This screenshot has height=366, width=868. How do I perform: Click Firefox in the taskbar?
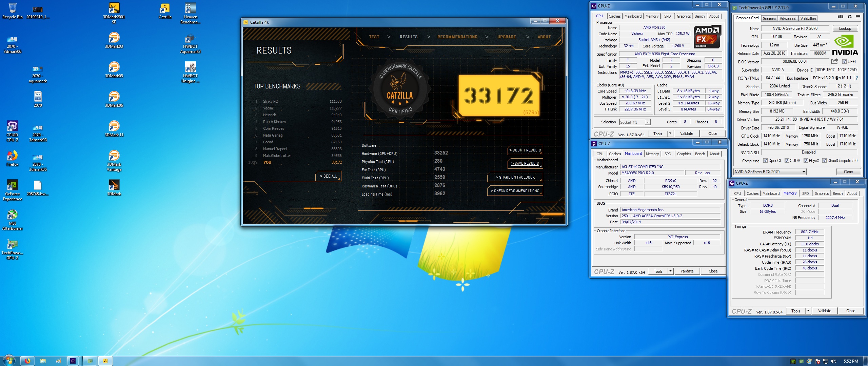click(27, 361)
